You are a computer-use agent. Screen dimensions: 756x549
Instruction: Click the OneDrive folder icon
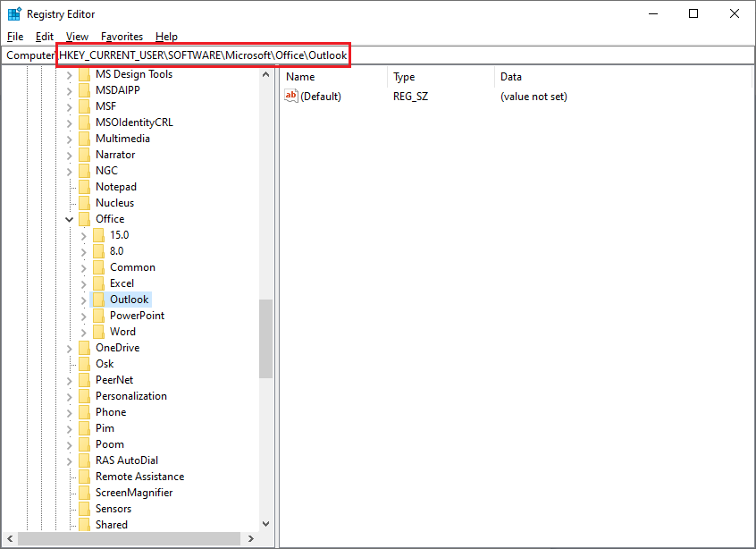[x=84, y=348]
